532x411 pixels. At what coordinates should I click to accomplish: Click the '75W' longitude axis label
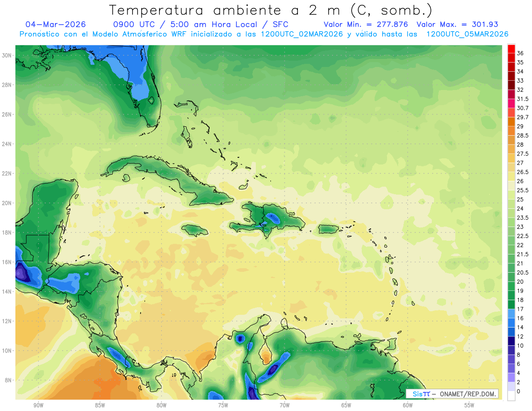click(223, 405)
